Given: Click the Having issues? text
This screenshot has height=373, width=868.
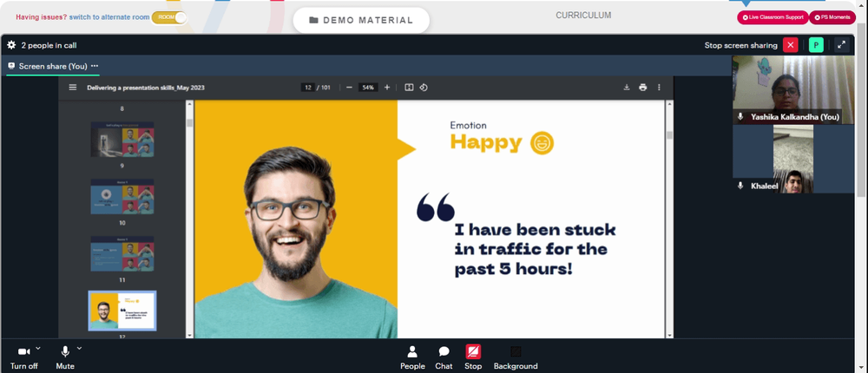Looking at the screenshot, I should 41,17.
